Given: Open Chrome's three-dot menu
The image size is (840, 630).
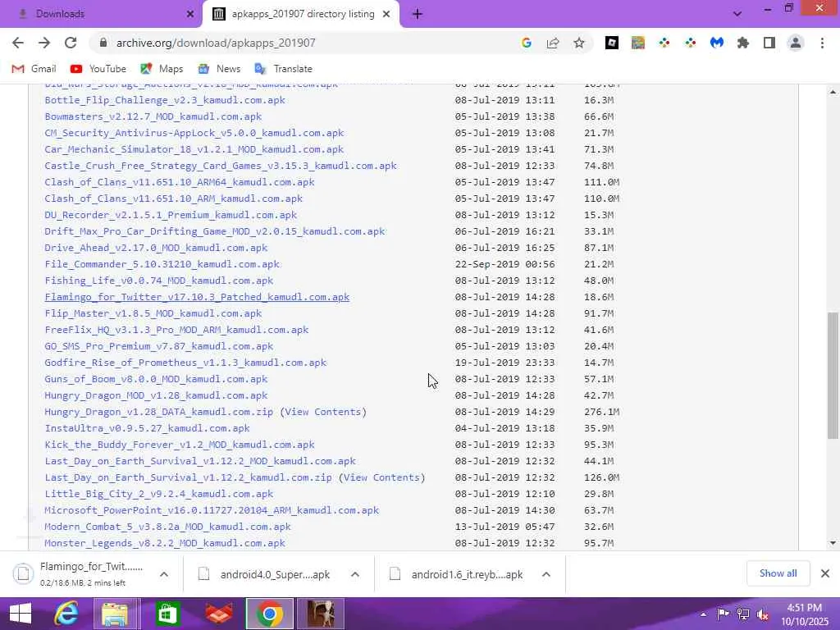Looking at the screenshot, I should [822, 43].
